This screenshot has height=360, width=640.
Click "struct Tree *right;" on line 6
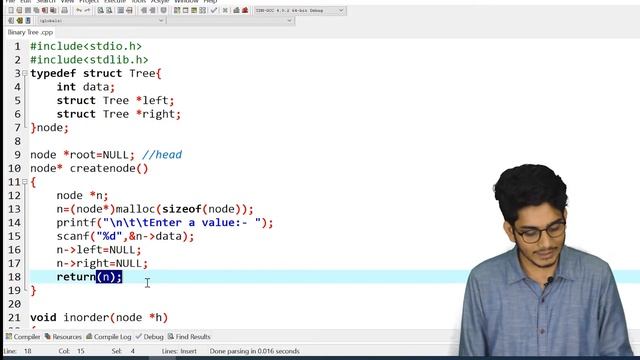[x=119, y=114]
